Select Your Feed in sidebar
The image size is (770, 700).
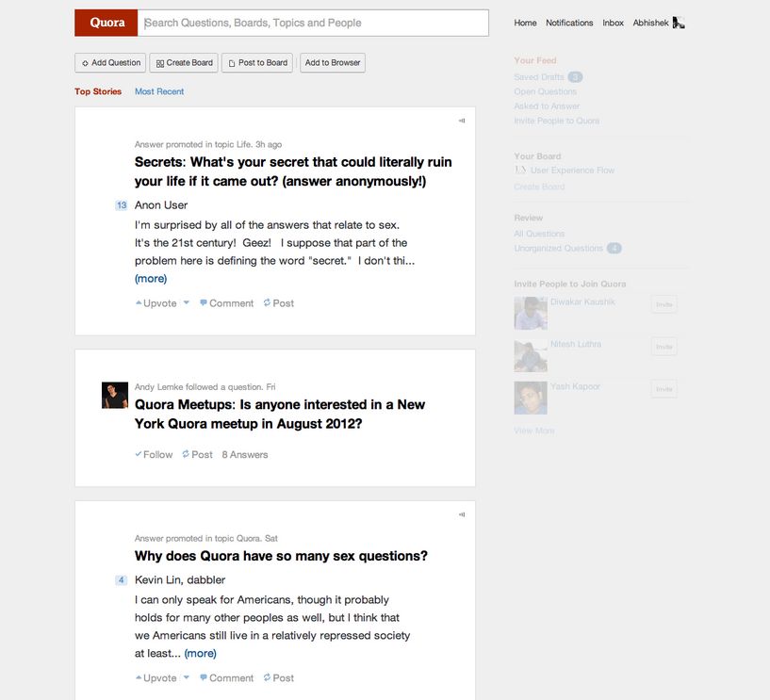535,60
